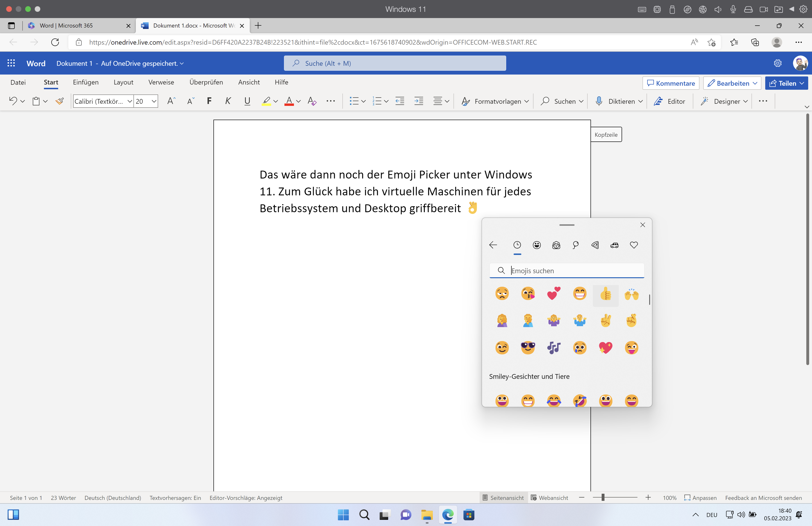Image resolution: width=812 pixels, height=526 pixels.
Task: Expand the font color dropdown arrow
Action: 298,101
